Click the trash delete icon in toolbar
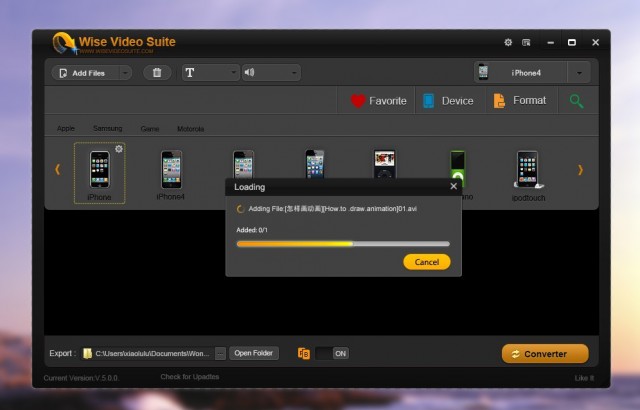Image resolution: width=640 pixels, height=410 pixels. (x=157, y=73)
